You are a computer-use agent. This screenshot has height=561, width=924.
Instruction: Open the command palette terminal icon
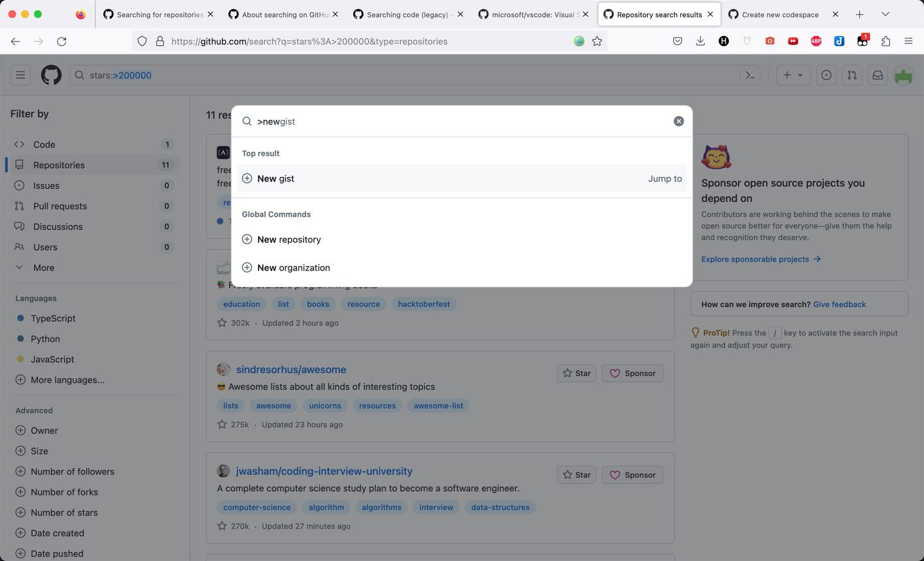[x=750, y=75]
